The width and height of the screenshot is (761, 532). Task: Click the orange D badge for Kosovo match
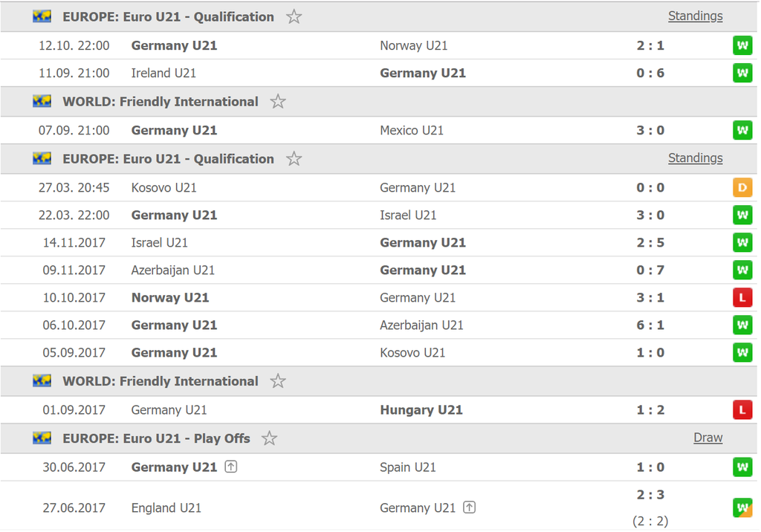(742, 188)
